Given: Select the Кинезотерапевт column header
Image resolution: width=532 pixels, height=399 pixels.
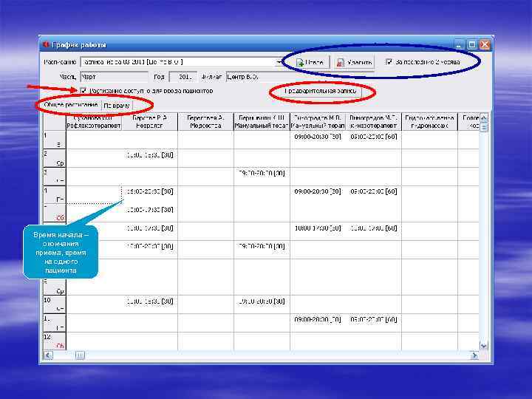Looking at the screenshot, I should click(373, 122).
